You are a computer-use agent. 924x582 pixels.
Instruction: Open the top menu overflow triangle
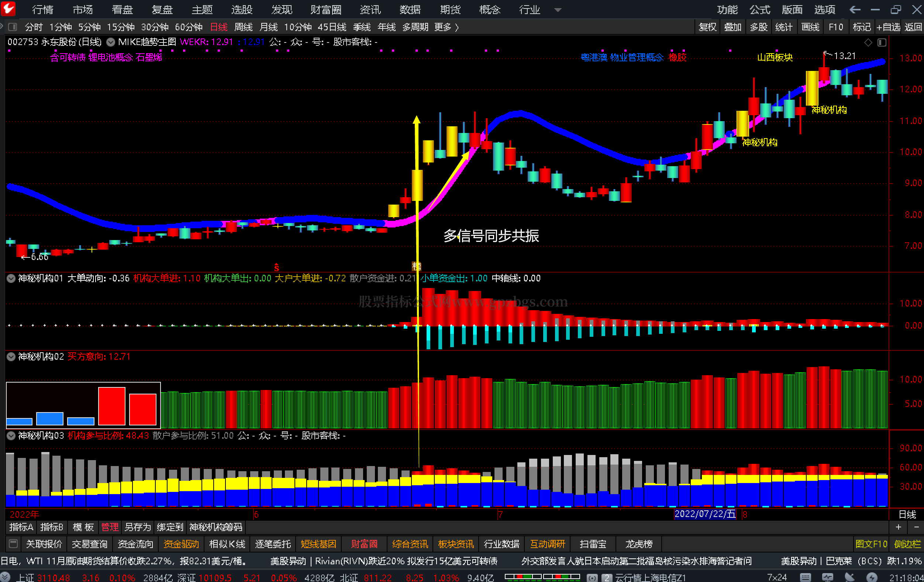[x=558, y=10]
